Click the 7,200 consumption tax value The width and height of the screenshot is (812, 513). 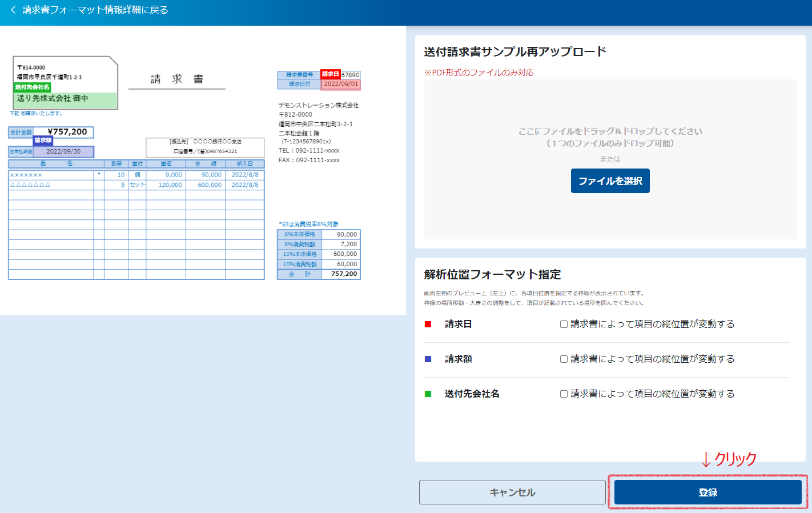tap(349, 244)
